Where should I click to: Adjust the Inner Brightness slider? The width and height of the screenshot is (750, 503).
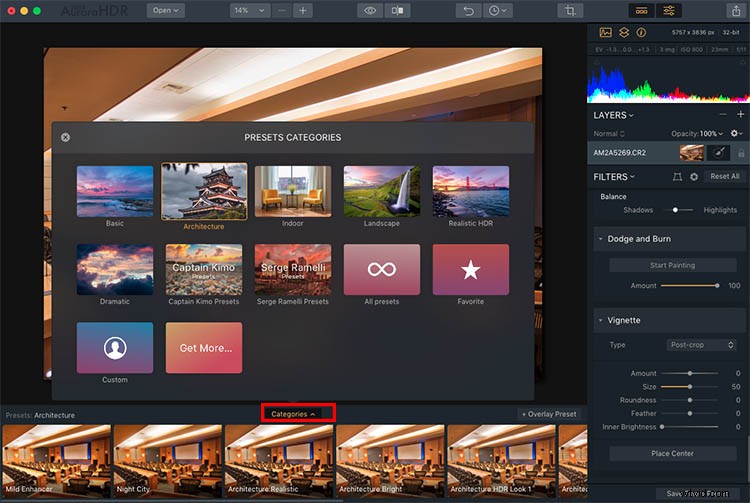click(689, 426)
